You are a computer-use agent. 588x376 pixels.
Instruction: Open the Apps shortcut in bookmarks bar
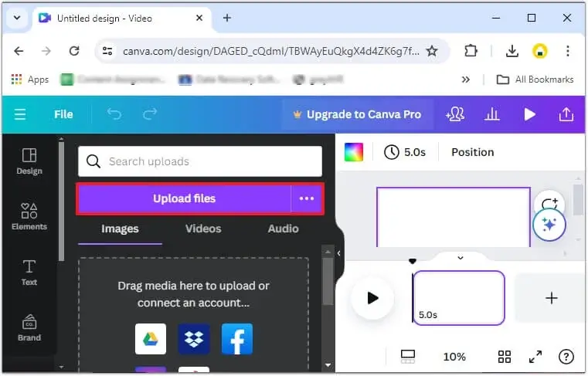(30, 80)
